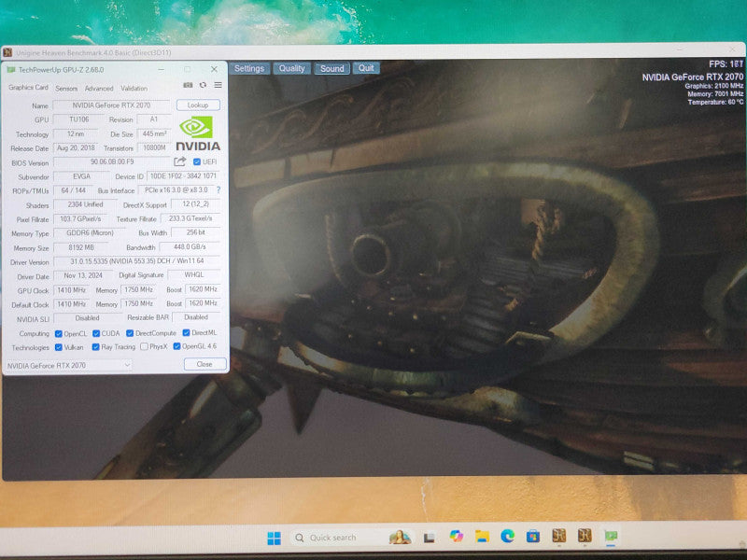Switch to the Validation tab
Image resolution: width=747 pixels, height=560 pixels.
[x=134, y=89]
